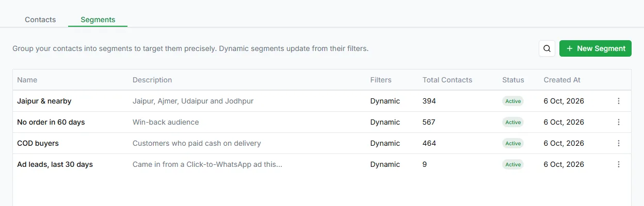Viewport: 644px width, 206px height.
Task: Click the Total Contacts column header
Action: pos(447,80)
